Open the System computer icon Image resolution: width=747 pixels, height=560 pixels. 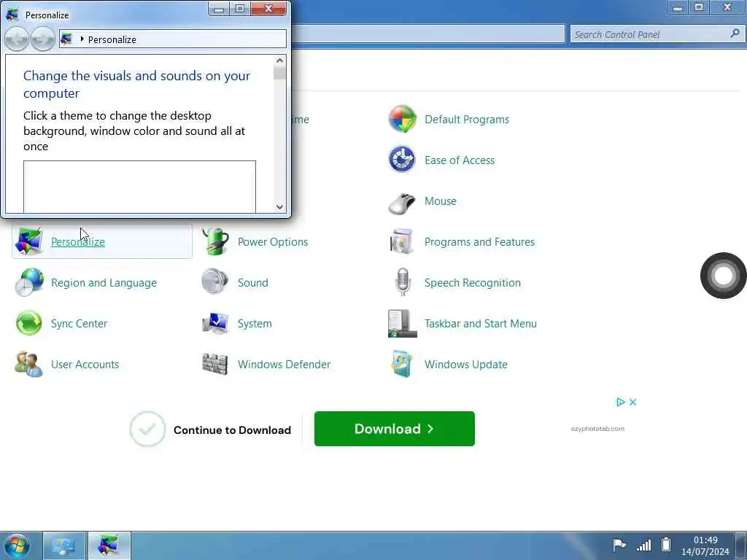(x=215, y=323)
